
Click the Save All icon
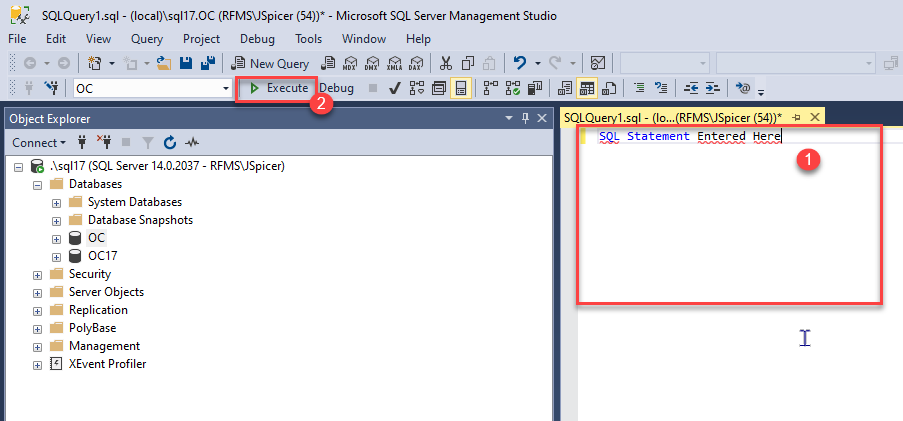pyautogui.click(x=207, y=63)
